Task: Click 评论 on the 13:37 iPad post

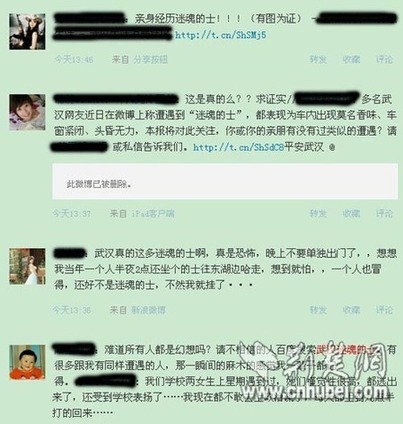Action: coord(384,213)
